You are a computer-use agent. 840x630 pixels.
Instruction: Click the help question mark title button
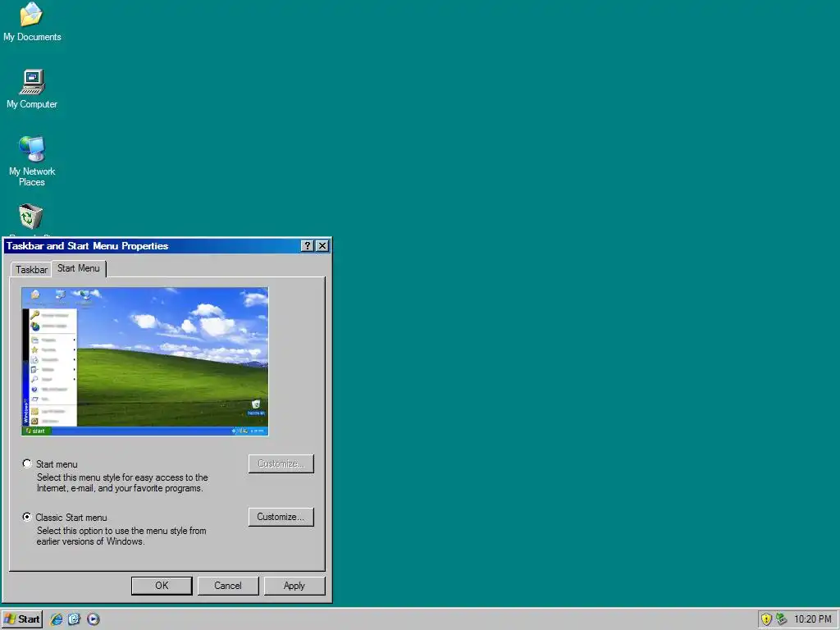[x=307, y=246]
